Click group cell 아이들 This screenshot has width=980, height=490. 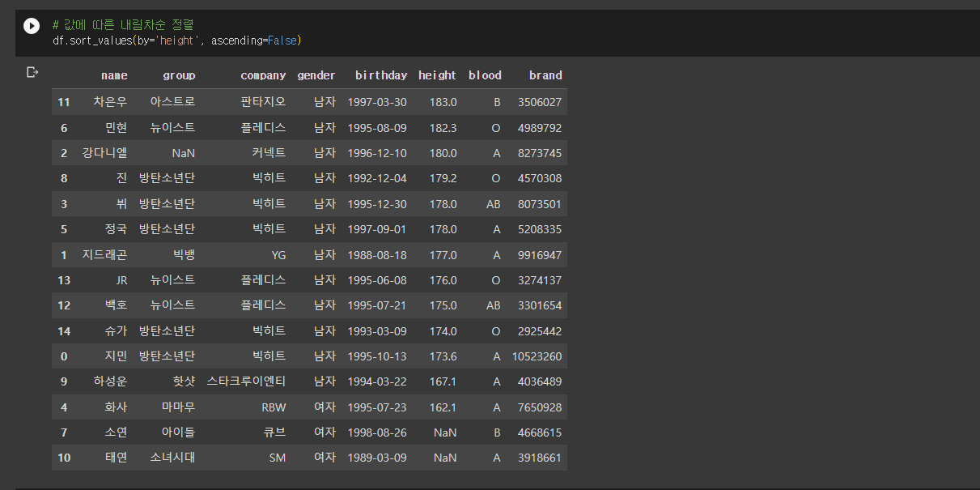(178, 432)
